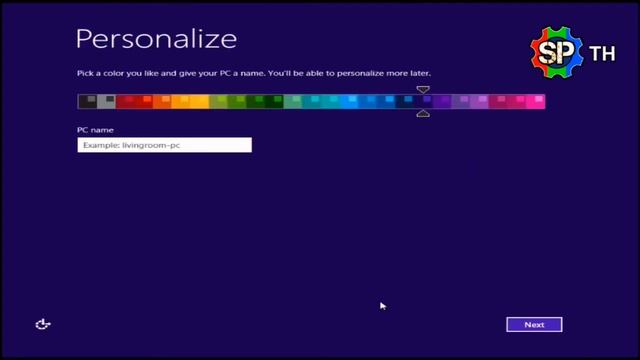Click the Next button
640x360 pixels.
[x=534, y=324]
